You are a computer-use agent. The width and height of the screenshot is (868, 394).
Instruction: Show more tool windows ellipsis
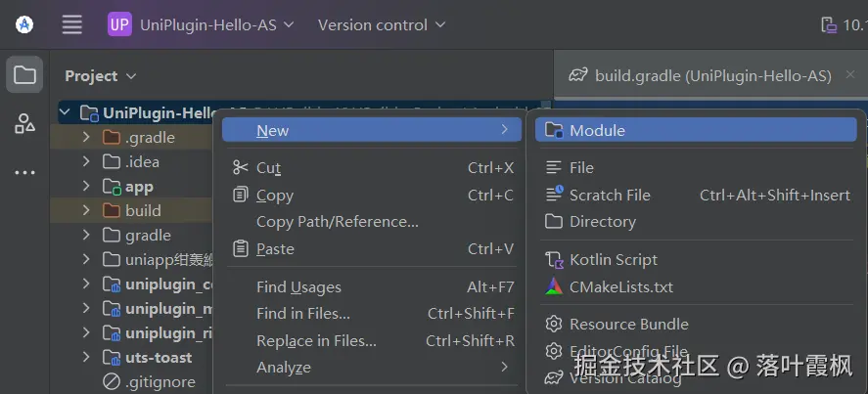click(24, 173)
